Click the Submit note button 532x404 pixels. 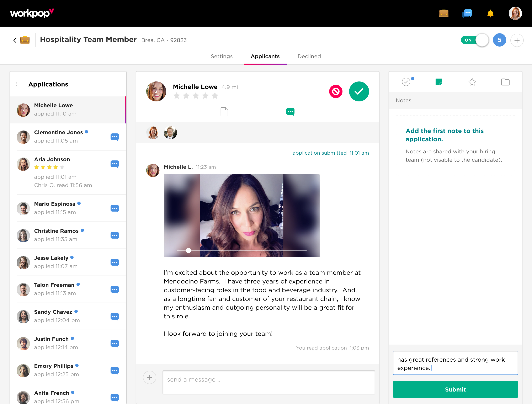point(455,389)
